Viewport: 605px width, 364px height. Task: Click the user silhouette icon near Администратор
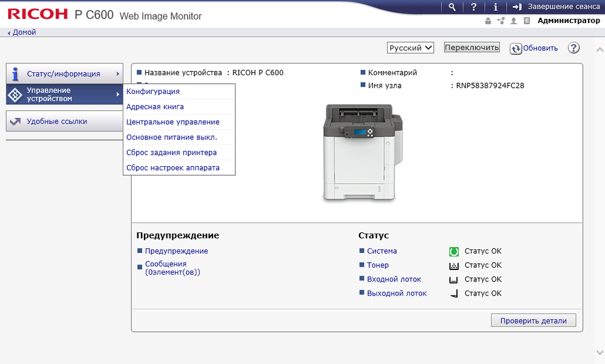[x=513, y=21]
